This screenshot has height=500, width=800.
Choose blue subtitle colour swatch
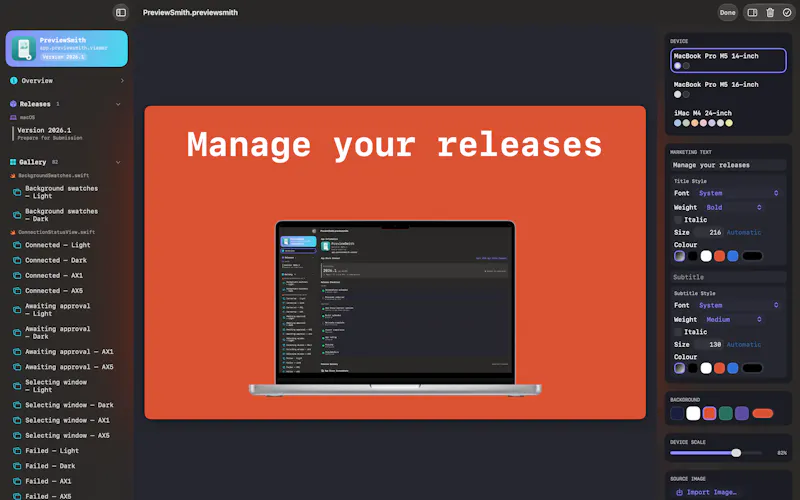tap(733, 368)
